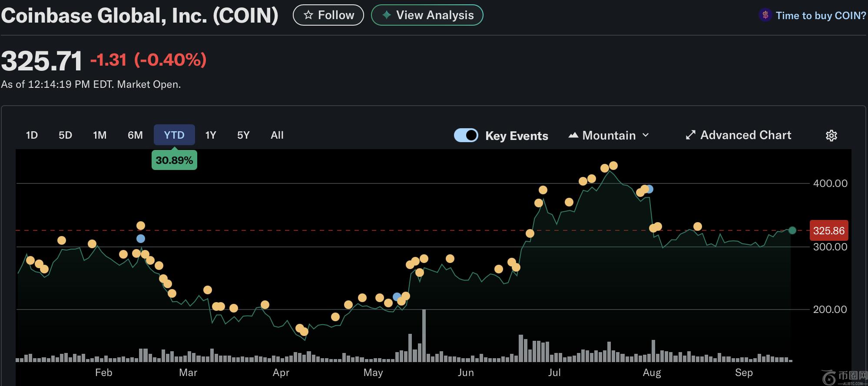Select the All time range tab
Viewport: 868px width, 386px height.
277,135
